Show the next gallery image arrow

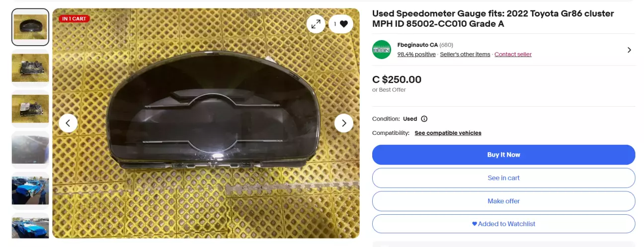click(344, 123)
